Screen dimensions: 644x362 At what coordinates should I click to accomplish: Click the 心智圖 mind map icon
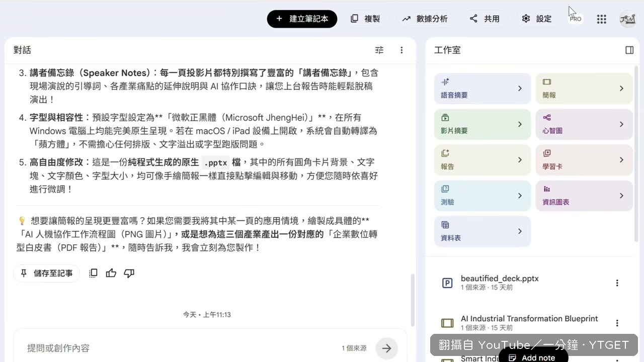pyautogui.click(x=547, y=118)
